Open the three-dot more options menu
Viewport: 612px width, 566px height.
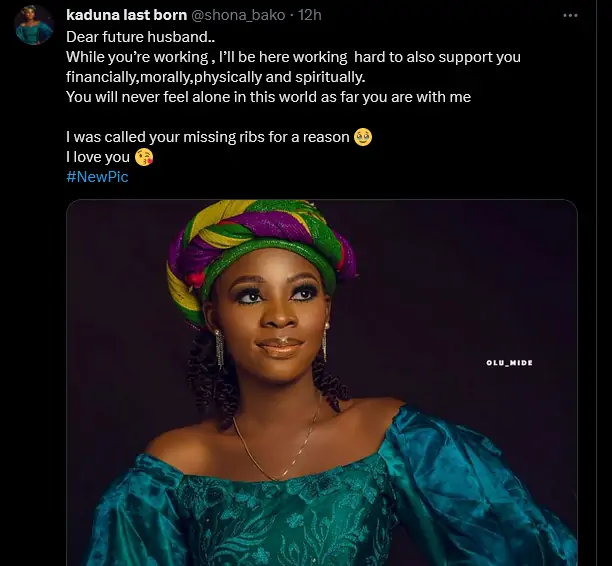click(570, 16)
